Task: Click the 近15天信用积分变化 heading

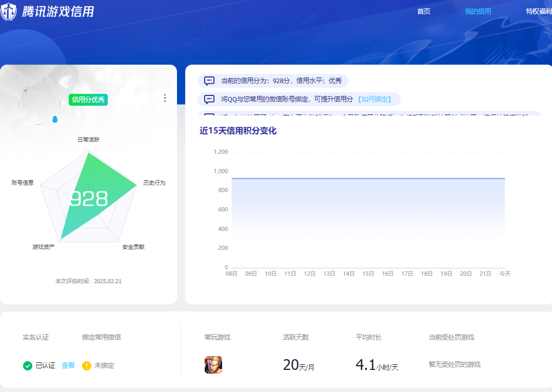Action: point(238,131)
